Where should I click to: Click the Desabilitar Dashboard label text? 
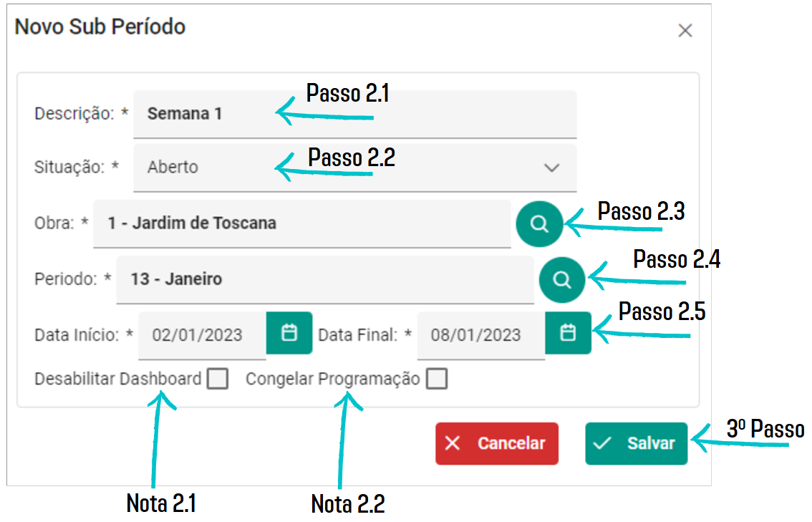pyautogui.click(x=118, y=379)
